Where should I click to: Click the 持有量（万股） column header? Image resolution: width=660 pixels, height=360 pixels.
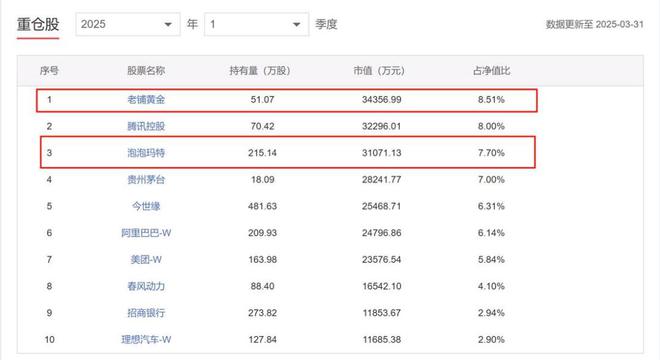click(x=260, y=71)
